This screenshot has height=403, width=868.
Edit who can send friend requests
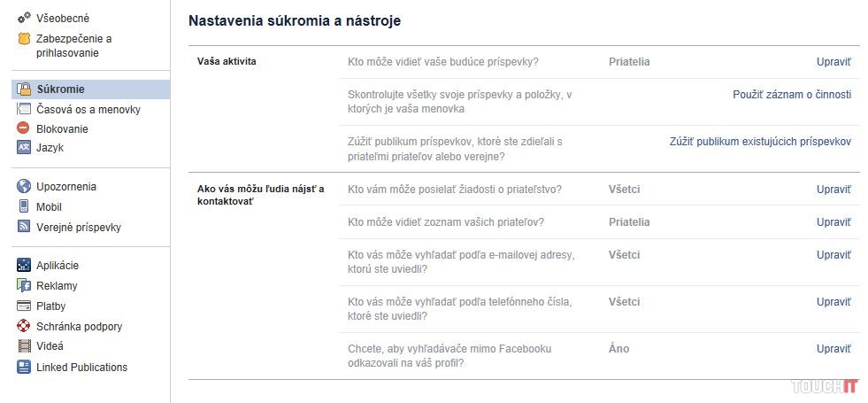click(833, 190)
